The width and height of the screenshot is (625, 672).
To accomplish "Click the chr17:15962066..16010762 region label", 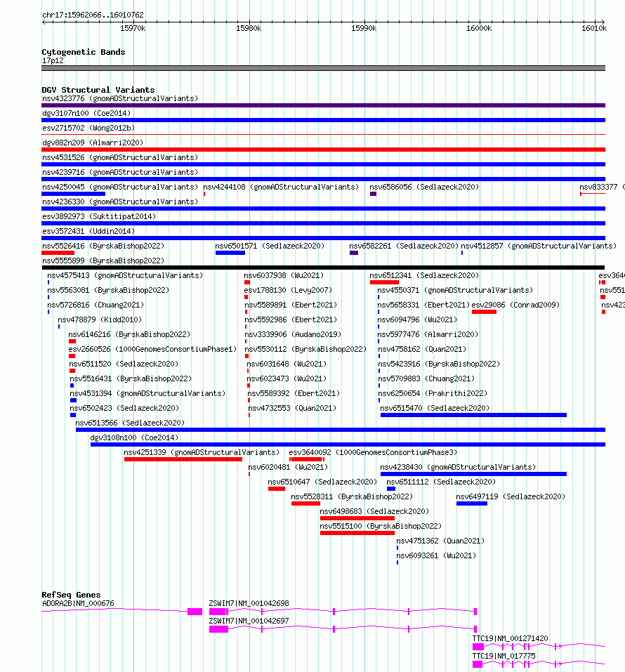I will pyautogui.click(x=93, y=15).
